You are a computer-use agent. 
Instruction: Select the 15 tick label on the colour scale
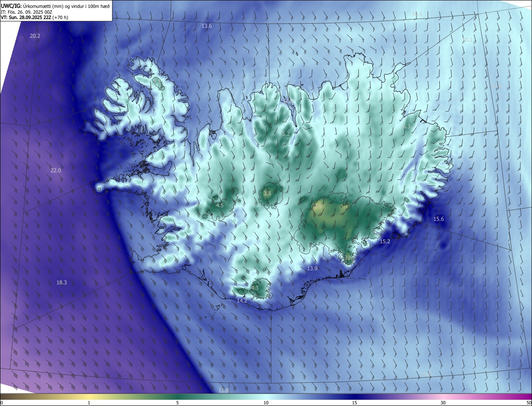click(x=355, y=403)
